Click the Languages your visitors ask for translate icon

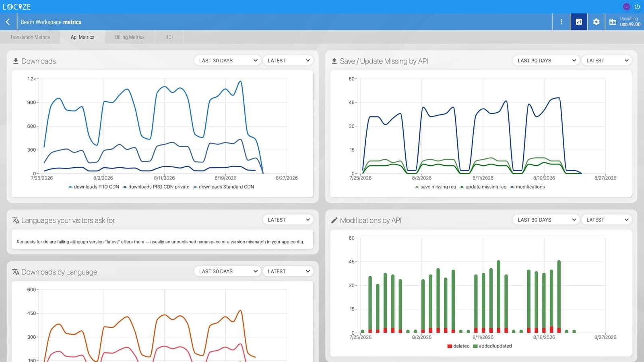click(x=16, y=220)
